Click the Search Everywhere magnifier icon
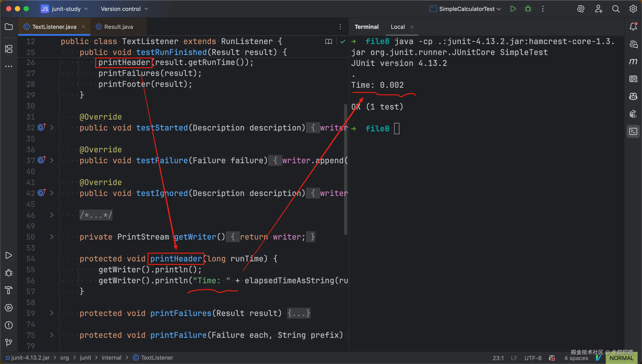Image resolution: width=642 pixels, height=364 pixels. [616, 9]
